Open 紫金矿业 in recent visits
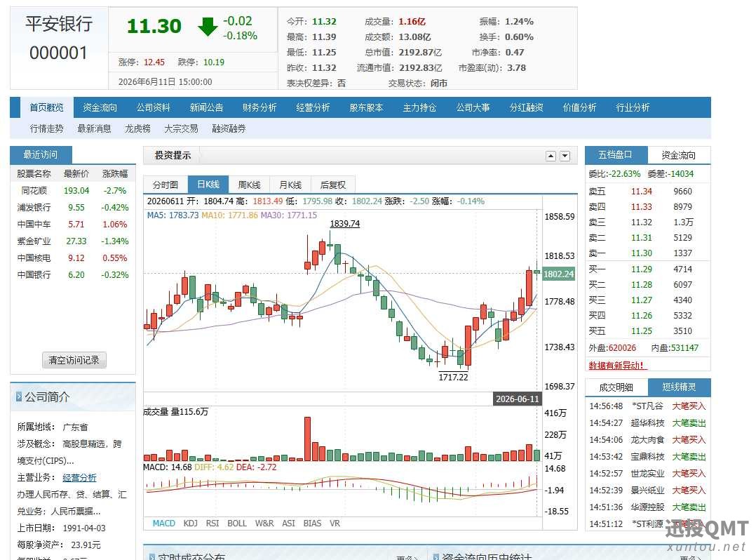The image size is (756, 560). click(x=34, y=241)
